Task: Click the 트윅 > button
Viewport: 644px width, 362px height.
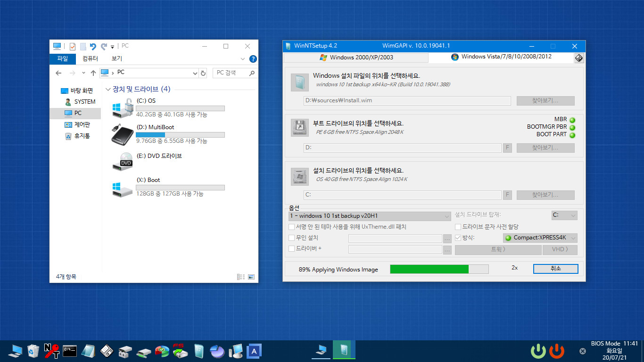Action: tap(498, 249)
